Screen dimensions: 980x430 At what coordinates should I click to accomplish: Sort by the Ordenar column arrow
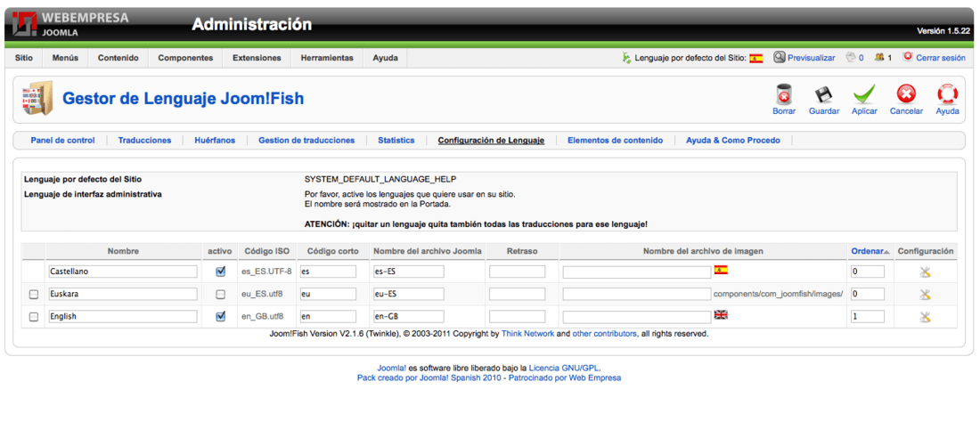(886, 252)
